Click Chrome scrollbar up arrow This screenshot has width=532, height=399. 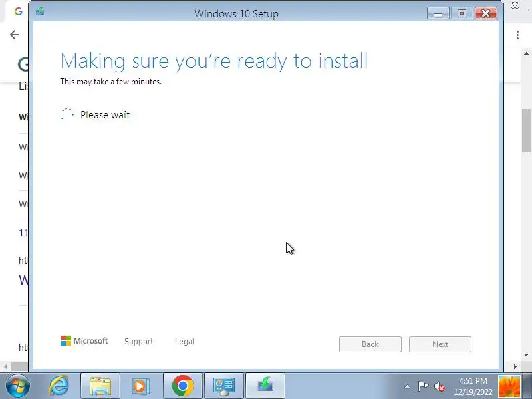(x=526, y=53)
